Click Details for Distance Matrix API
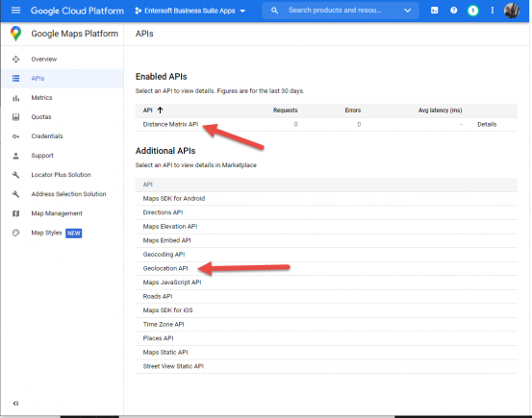532x418 pixels. [x=487, y=124]
